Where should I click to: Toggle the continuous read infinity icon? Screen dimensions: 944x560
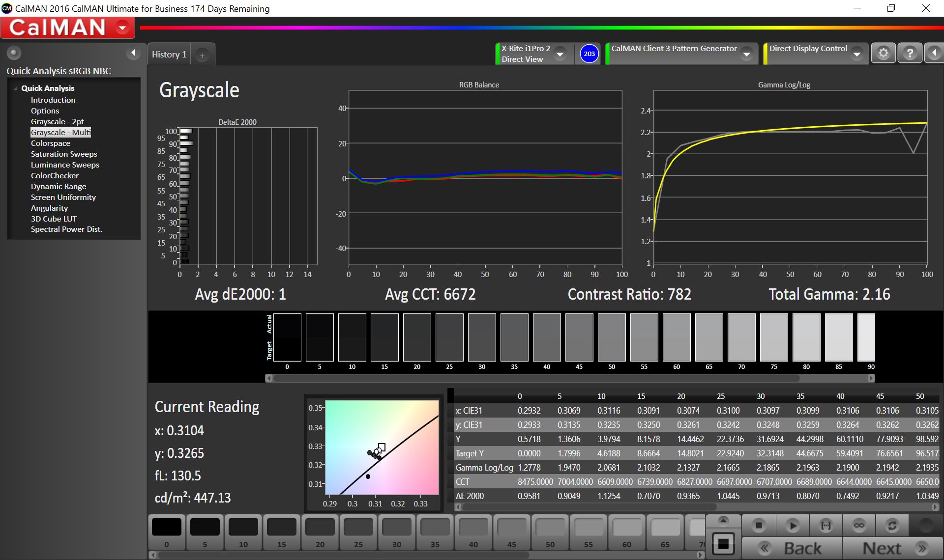859,526
